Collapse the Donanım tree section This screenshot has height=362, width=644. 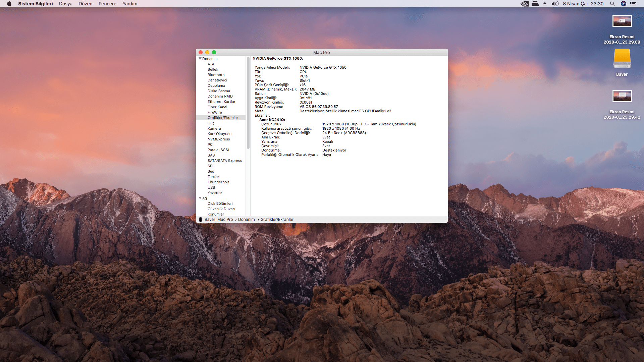click(200, 59)
